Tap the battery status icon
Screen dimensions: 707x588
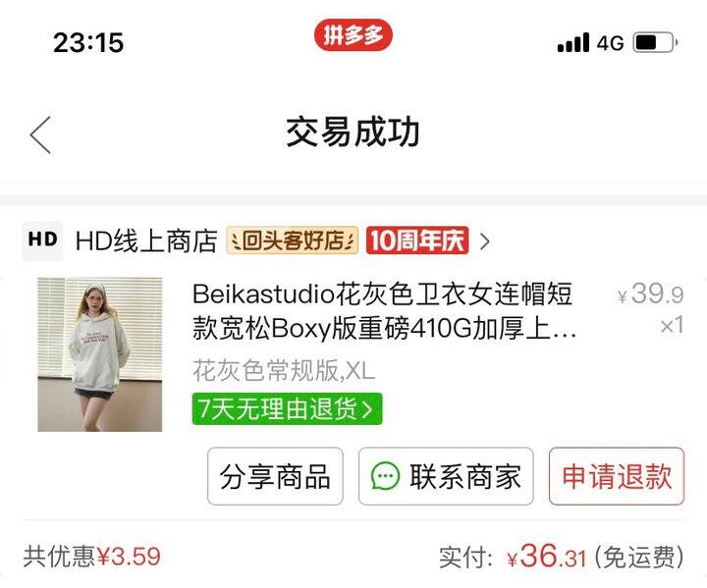coord(656,43)
